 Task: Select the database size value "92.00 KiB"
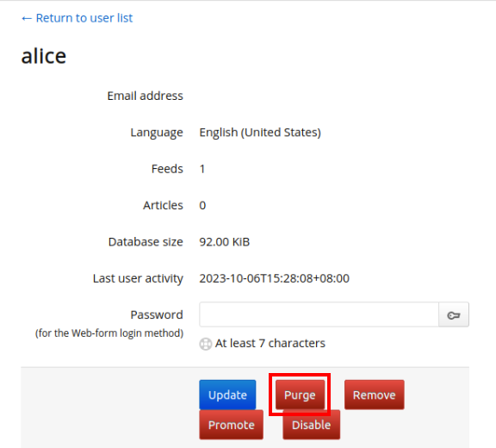tap(224, 242)
